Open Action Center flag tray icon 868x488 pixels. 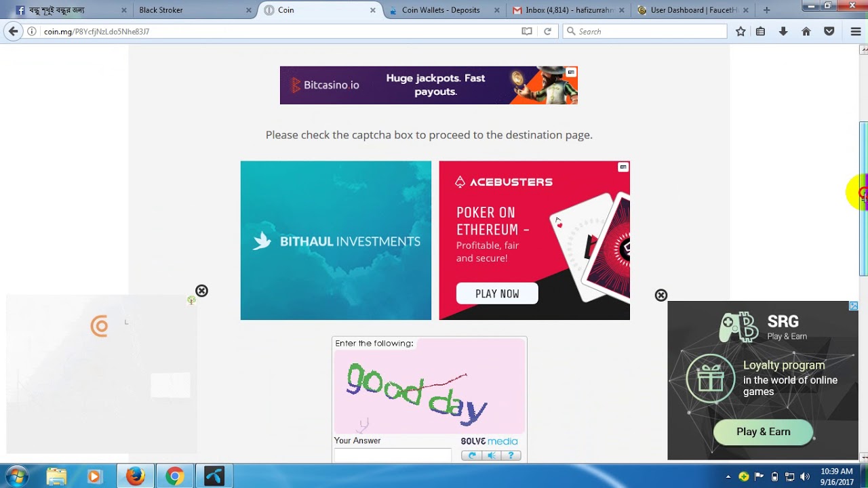(759, 476)
